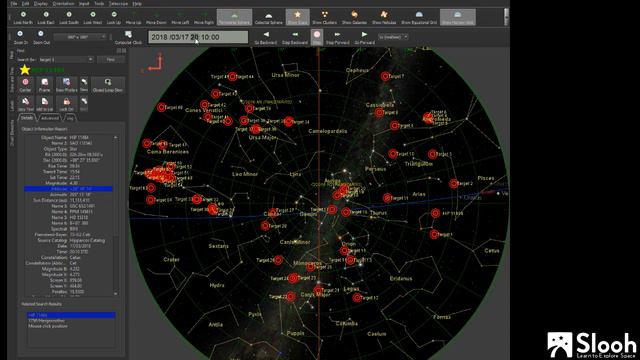Click the Slew telescope icon
Viewport: 640px width, 360px height.
pyautogui.click(x=84, y=85)
